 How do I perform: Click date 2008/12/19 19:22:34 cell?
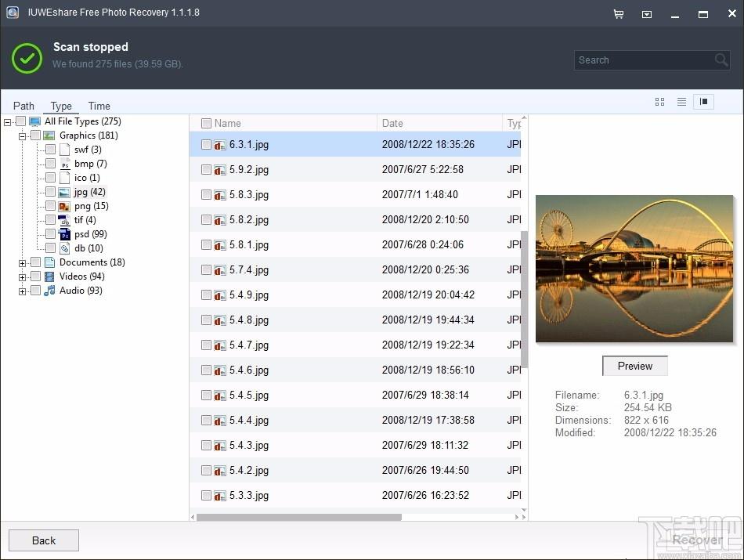(x=428, y=345)
